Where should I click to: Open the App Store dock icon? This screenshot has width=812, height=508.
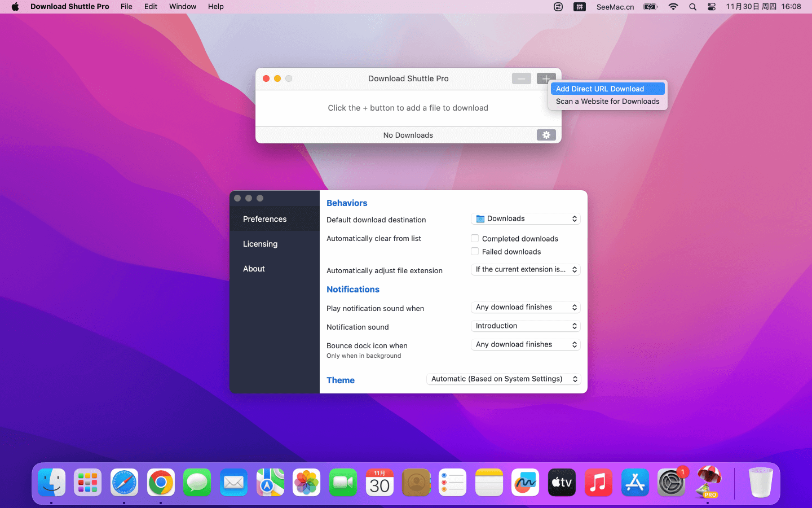point(635,483)
